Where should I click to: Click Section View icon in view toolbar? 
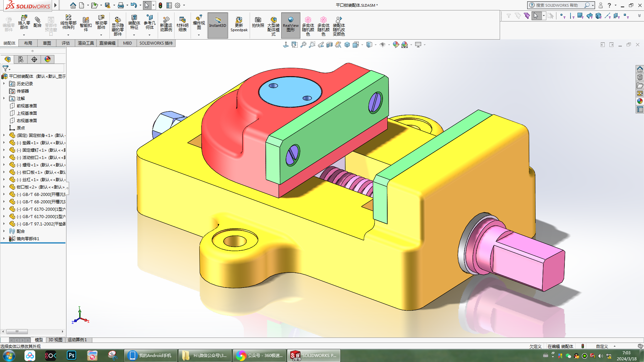330,45
